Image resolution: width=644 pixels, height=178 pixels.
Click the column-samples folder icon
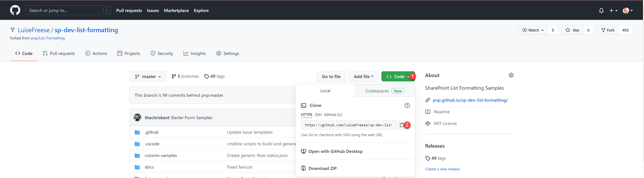pyautogui.click(x=137, y=156)
